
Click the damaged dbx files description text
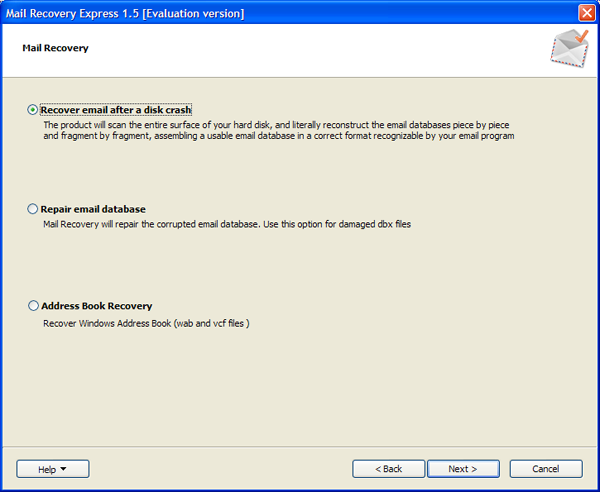point(227,224)
